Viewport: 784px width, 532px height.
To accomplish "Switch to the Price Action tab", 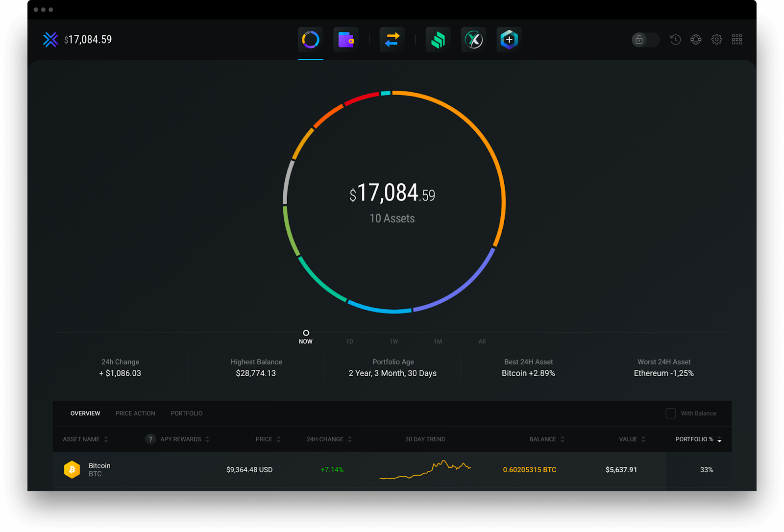I will 135,413.
